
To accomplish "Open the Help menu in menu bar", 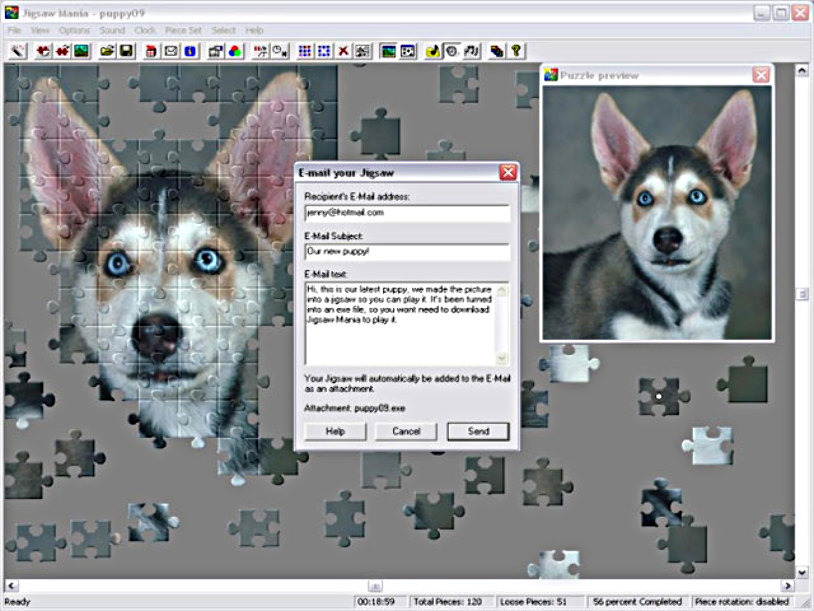I will point(254,30).
